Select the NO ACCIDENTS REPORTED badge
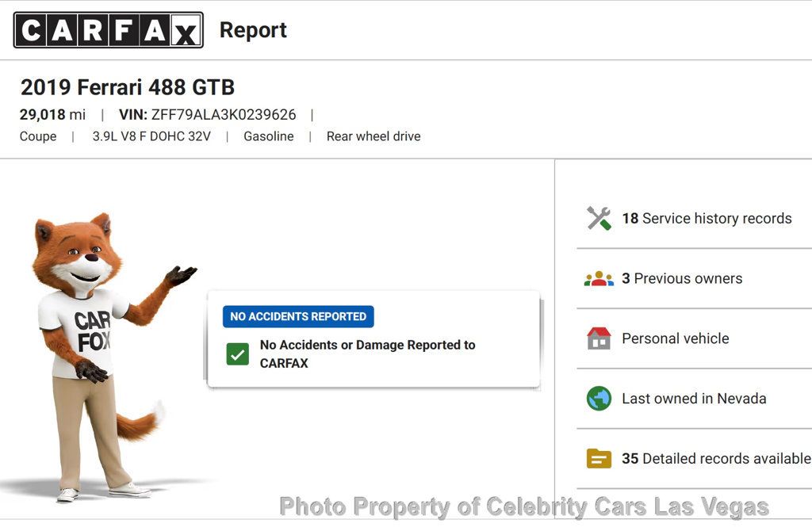This screenshot has width=812, height=531. tap(298, 316)
